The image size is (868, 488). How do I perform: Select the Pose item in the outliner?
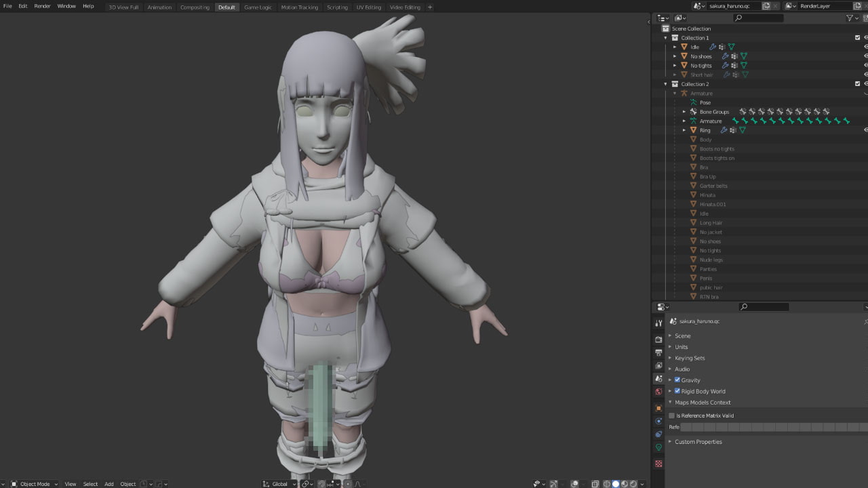tap(705, 102)
